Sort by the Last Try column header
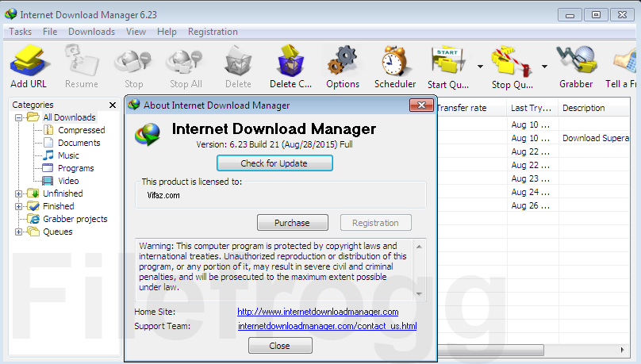The image size is (641, 364). (x=532, y=108)
